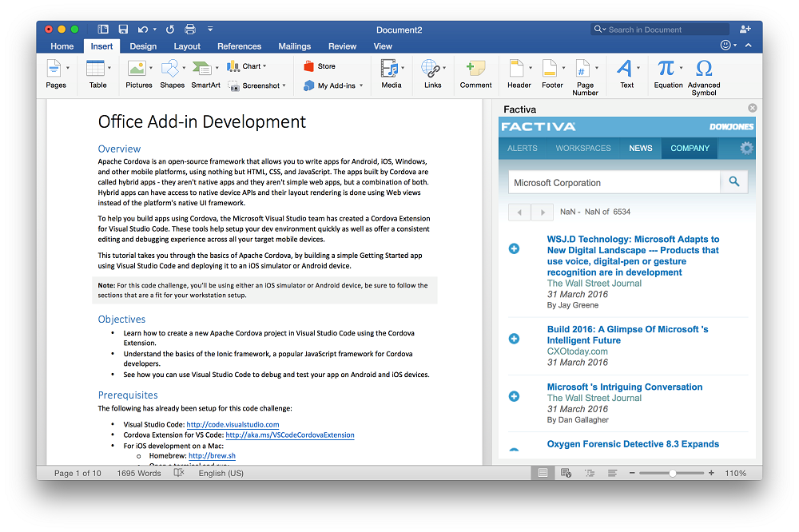799x532 pixels.
Task: Open the Pictures insert icon
Action: 137,68
